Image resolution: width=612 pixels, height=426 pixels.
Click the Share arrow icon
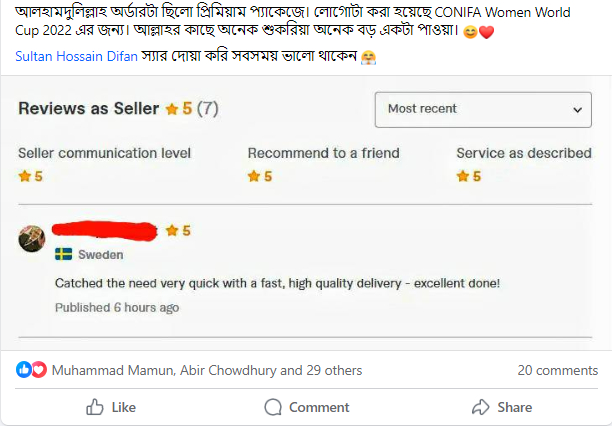(480, 407)
